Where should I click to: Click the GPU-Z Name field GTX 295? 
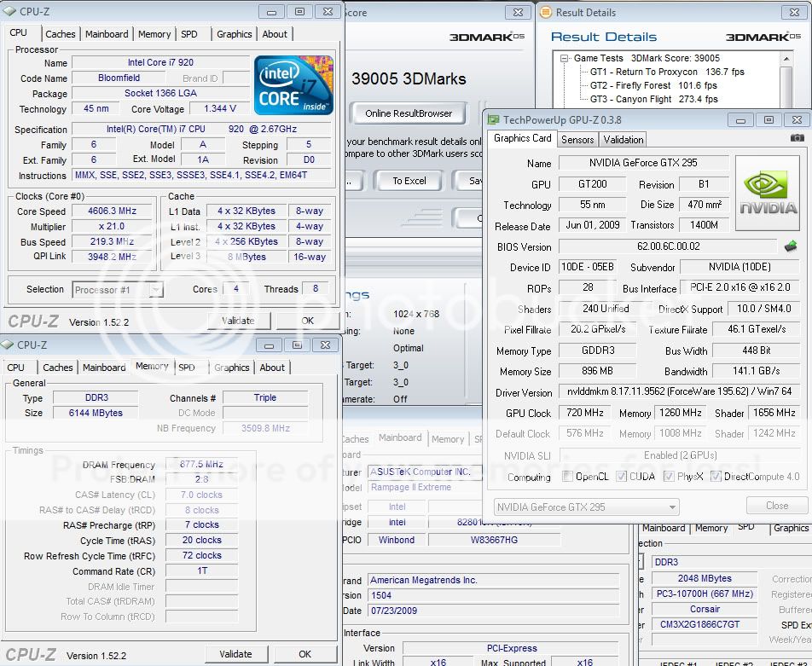tap(643, 163)
